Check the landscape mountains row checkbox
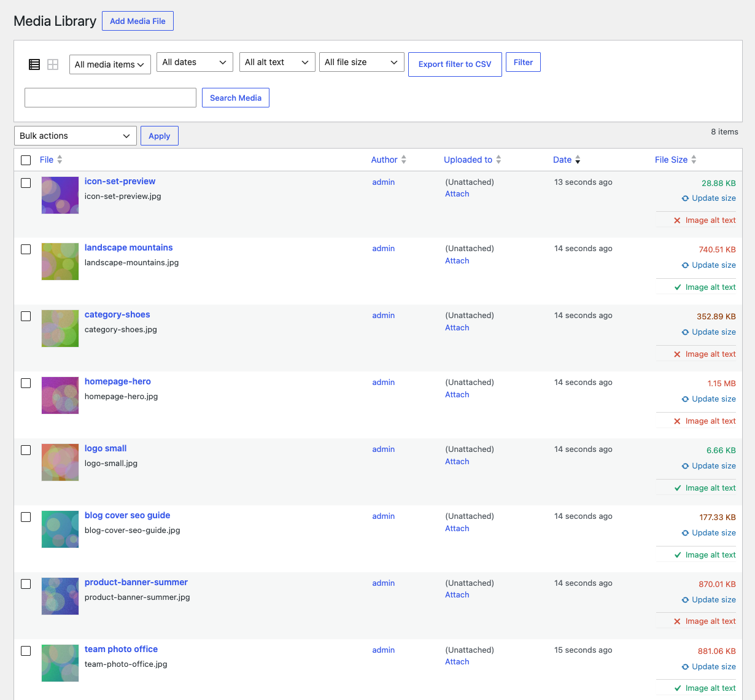755x700 pixels. [x=26, y=249]
